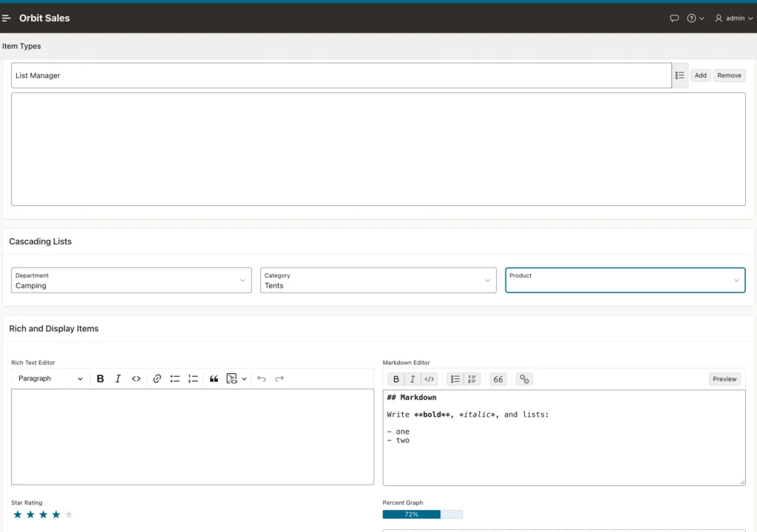Toggle inline code in Rich Text Editor

click(136, 378)
